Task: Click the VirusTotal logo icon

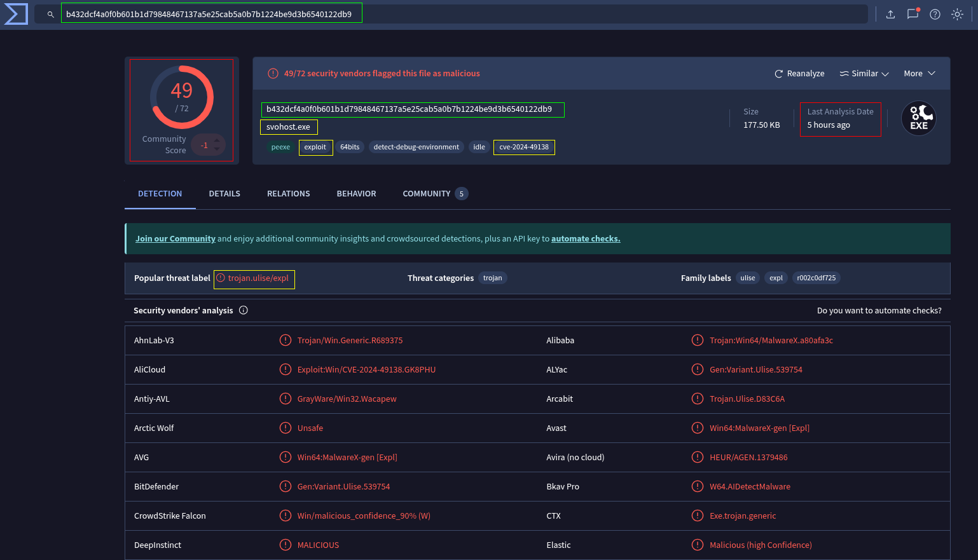Action: [x=16, y=14]
